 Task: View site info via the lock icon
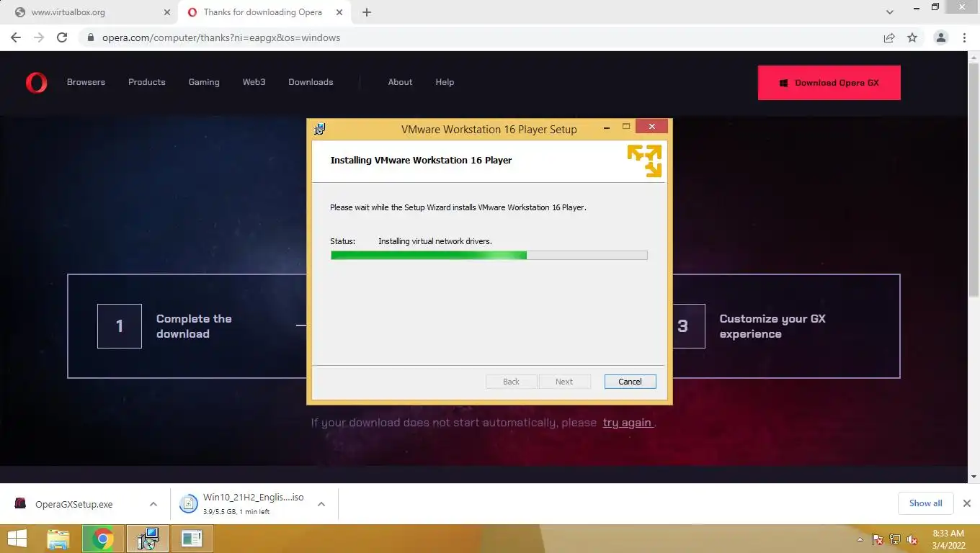(91, 37)
